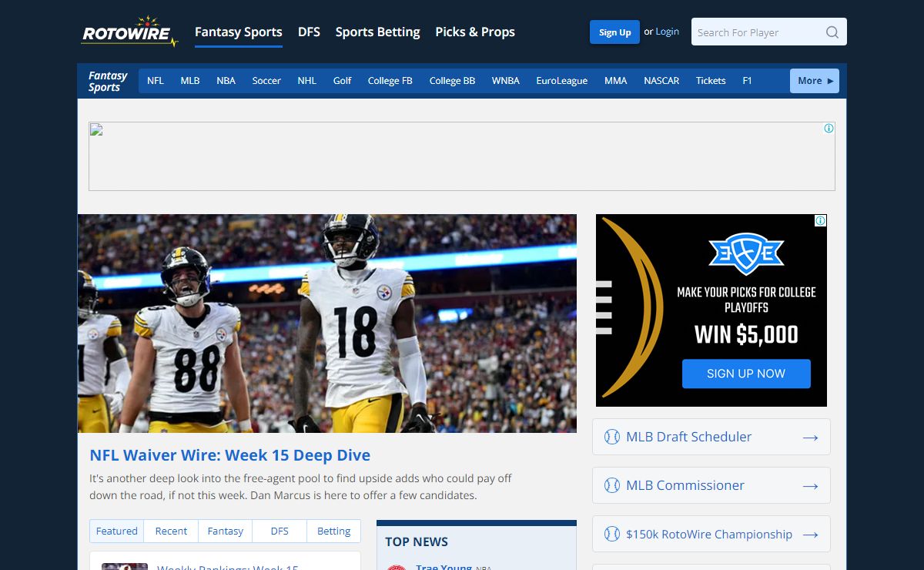This screenshot has height=570, width=924.
Task: Click the baseball icon beside MLB Draft Scheduler
Action: coord(612,437)
